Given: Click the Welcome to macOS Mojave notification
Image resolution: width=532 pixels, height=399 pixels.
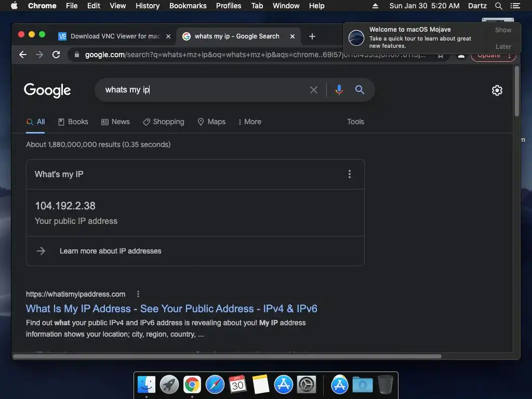Looking at the screenshot, I should click(414, 37).
